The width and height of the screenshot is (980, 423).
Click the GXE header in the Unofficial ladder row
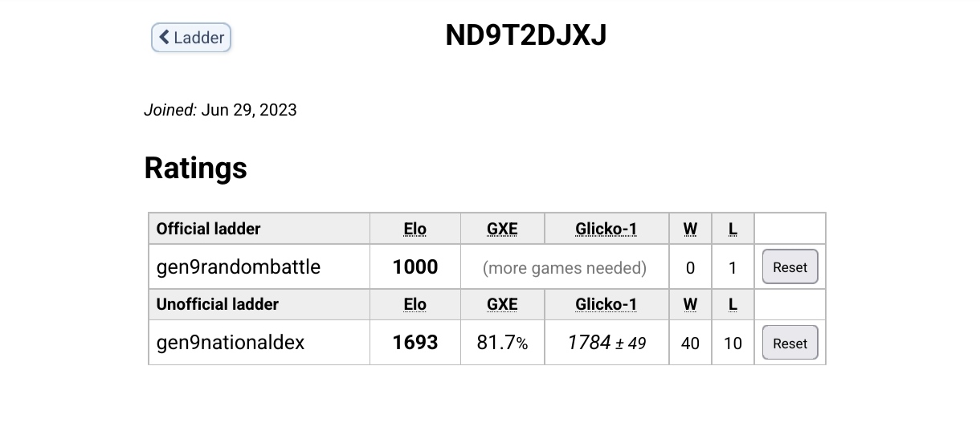pos(502,305)
